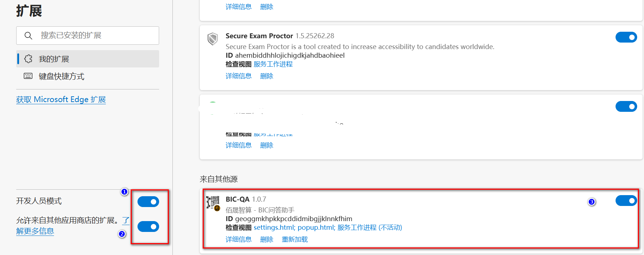
Task: Click the keyboard icon beside 键盘快捷方式
Action: [x=28, y=76]
